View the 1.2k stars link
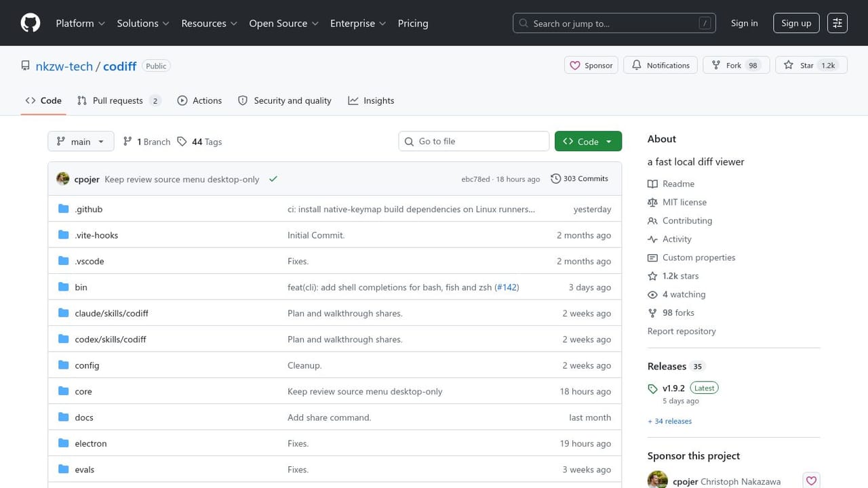Screen dimensions: 868x488 click(x=673, y=276)
